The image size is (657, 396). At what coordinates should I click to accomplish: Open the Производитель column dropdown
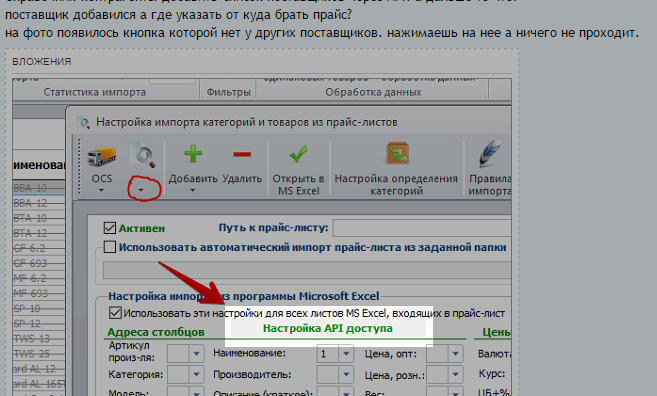tap(346, 375)
